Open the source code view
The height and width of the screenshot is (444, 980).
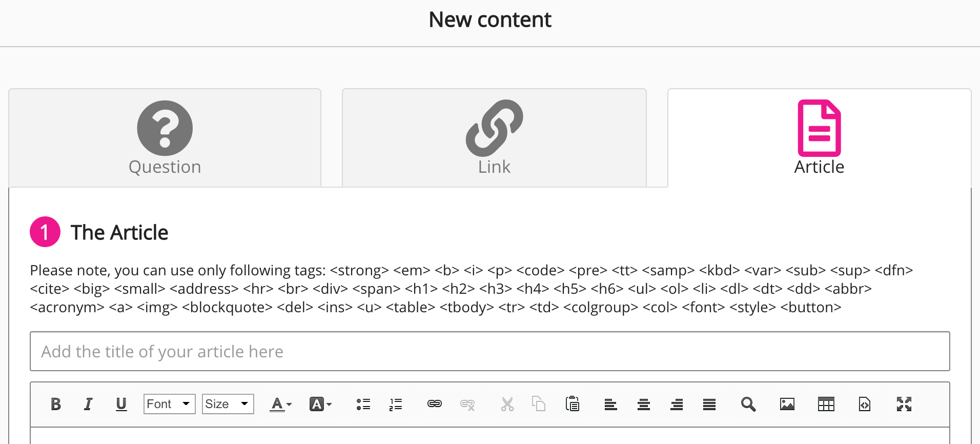[x=865, y=404]
